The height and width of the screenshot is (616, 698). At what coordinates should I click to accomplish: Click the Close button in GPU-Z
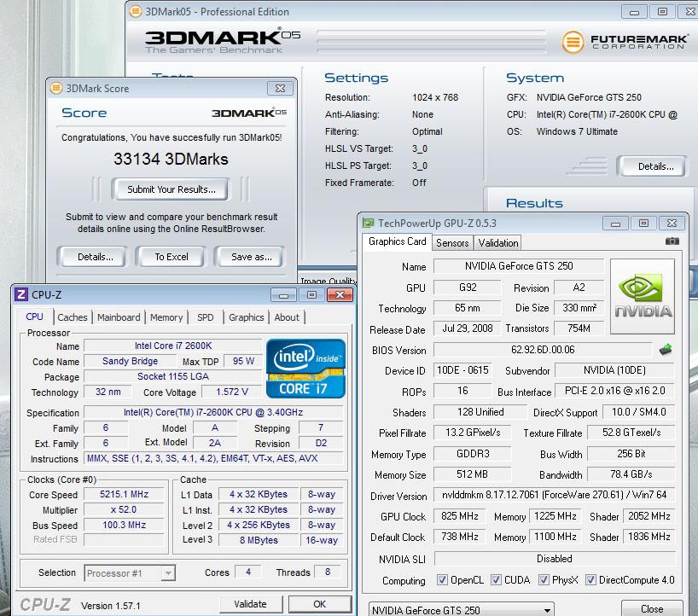[x=652, y=609]
